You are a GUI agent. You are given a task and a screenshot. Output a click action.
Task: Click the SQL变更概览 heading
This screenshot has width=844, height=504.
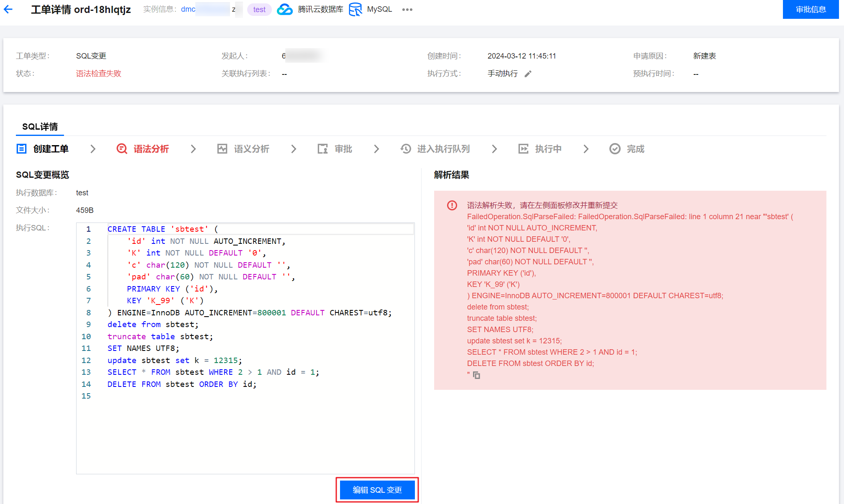[42, 175]
